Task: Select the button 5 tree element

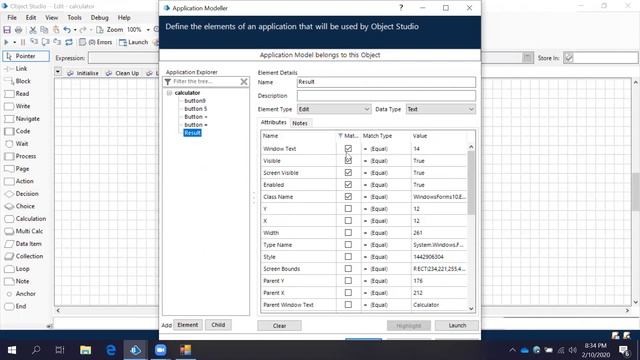Action: click(196, 109)
